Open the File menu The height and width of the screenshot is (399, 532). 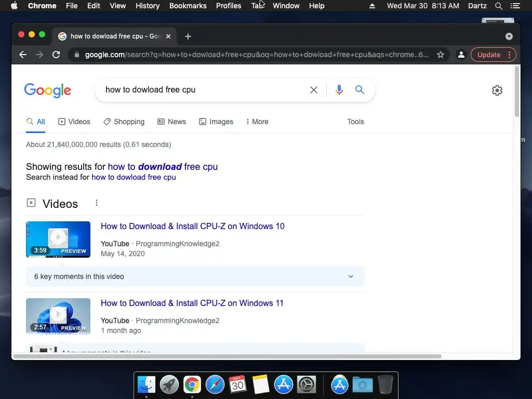72,6
